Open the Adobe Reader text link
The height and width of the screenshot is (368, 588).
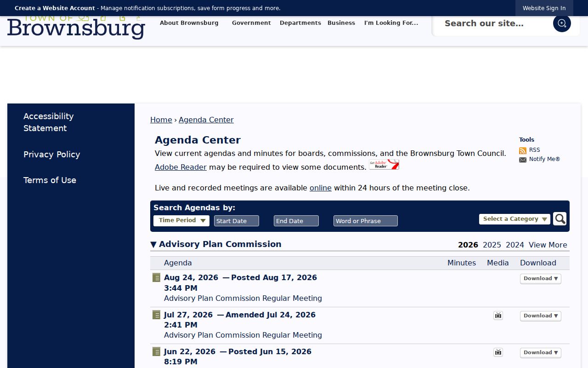click(x=181, y=167)
